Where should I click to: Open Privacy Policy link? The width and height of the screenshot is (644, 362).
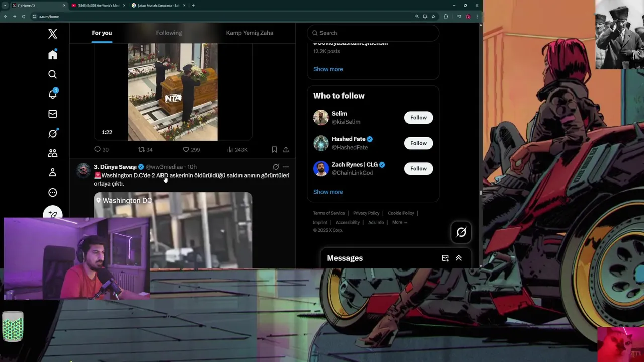pos(366,213)
